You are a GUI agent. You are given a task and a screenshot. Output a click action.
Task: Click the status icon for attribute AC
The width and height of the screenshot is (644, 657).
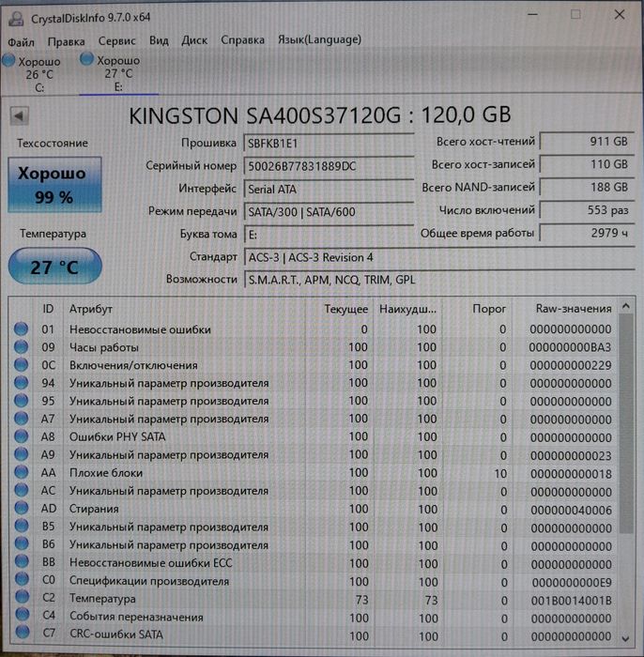coord(22,490)
